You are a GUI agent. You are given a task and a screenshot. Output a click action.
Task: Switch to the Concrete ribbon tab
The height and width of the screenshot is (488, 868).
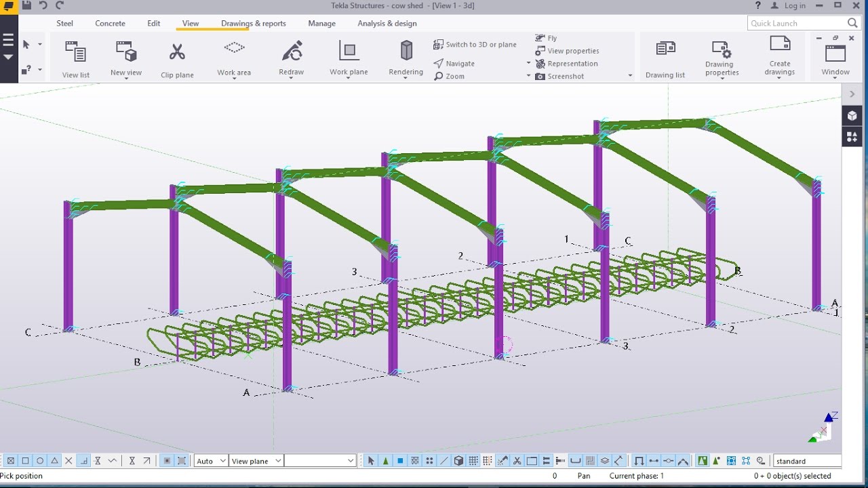click(110, 23)
